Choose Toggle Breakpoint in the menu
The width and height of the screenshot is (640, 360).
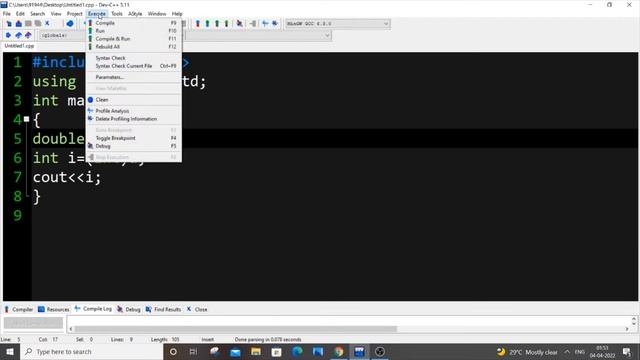133,138
